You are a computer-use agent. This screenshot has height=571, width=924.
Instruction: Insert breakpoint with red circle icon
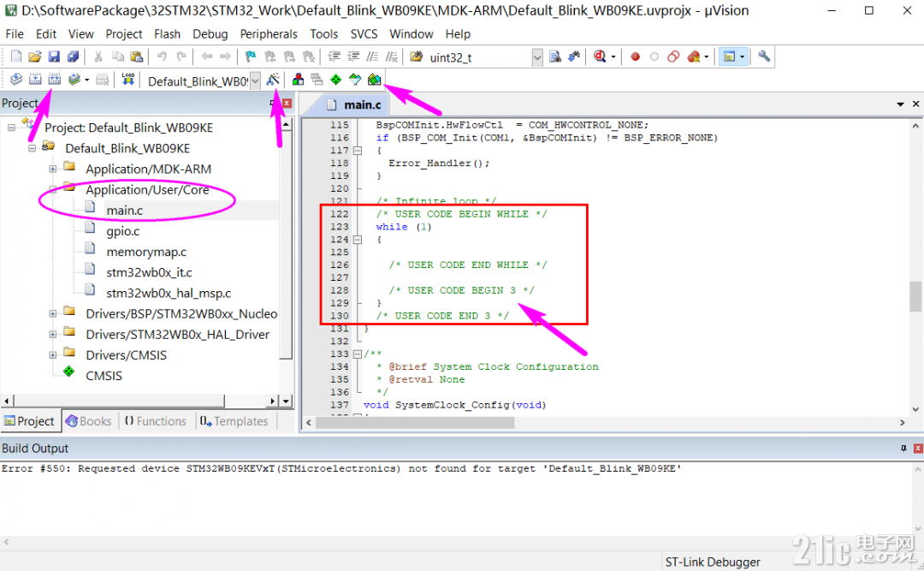(635, 57)
